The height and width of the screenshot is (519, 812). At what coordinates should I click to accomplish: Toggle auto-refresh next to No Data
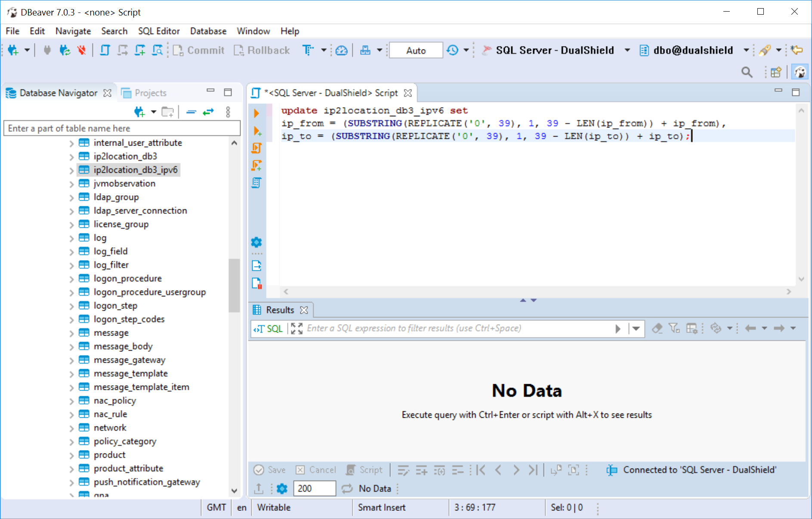347,488
